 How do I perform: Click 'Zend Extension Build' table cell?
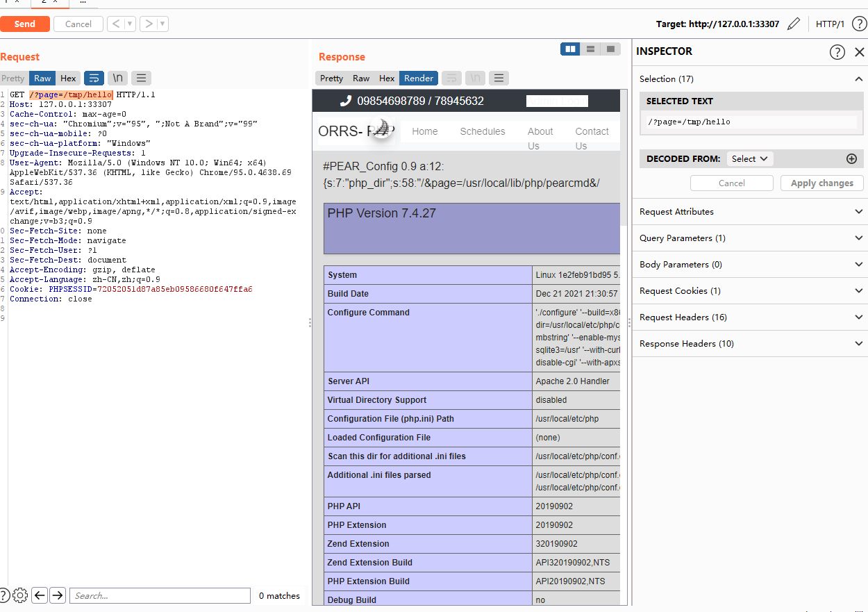428,563
